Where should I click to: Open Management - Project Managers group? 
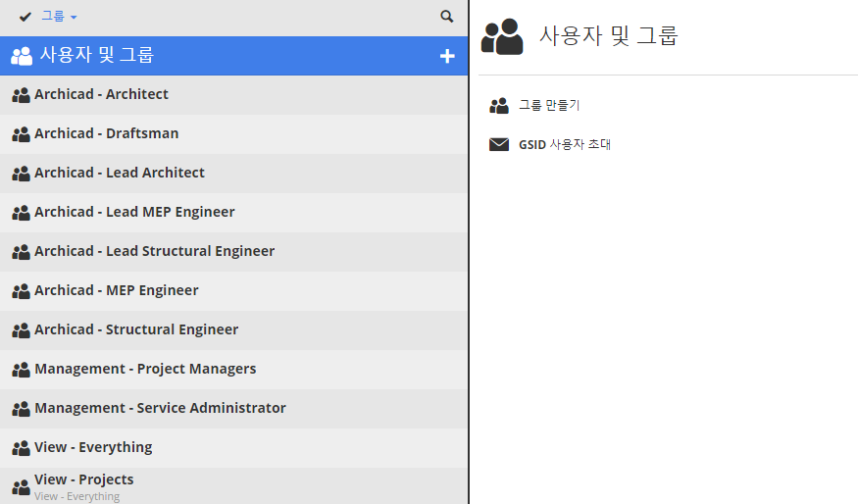pos(145,370)
